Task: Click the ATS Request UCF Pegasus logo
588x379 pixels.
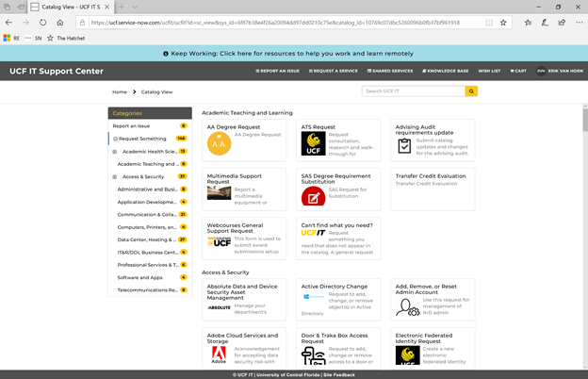Action: pyautogui.click(x=313, y=143)
